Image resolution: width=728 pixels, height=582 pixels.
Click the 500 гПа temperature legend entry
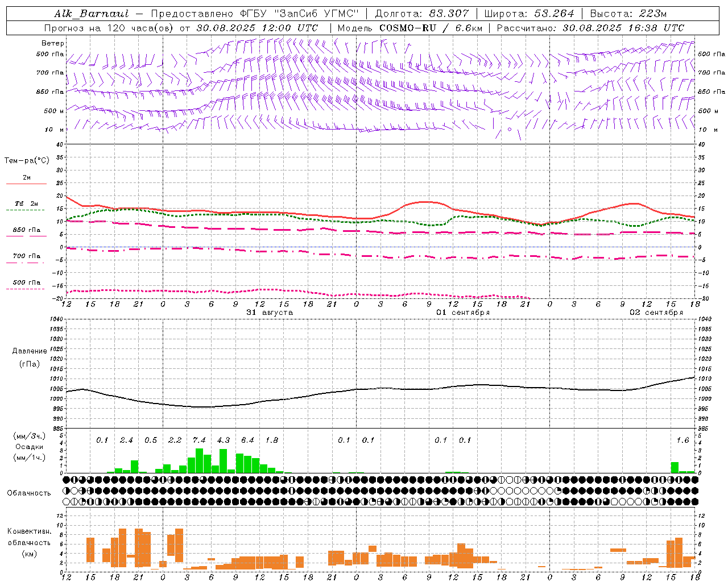tap(27, 282)
